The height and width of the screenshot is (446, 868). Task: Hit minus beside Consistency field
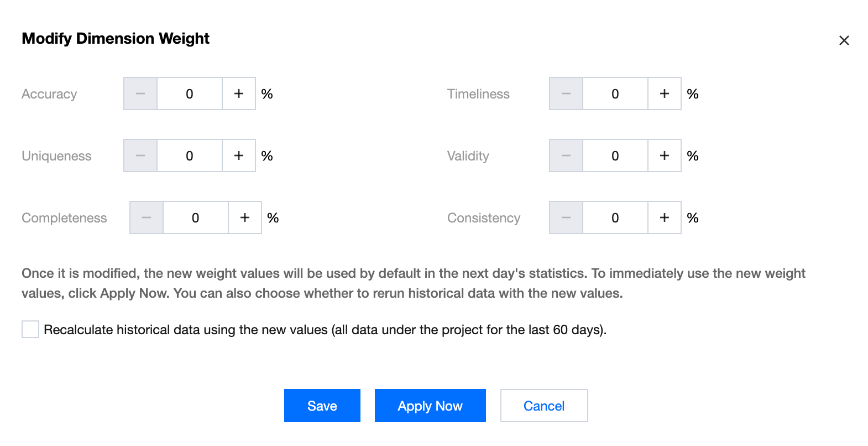click(x=566, y=218)
